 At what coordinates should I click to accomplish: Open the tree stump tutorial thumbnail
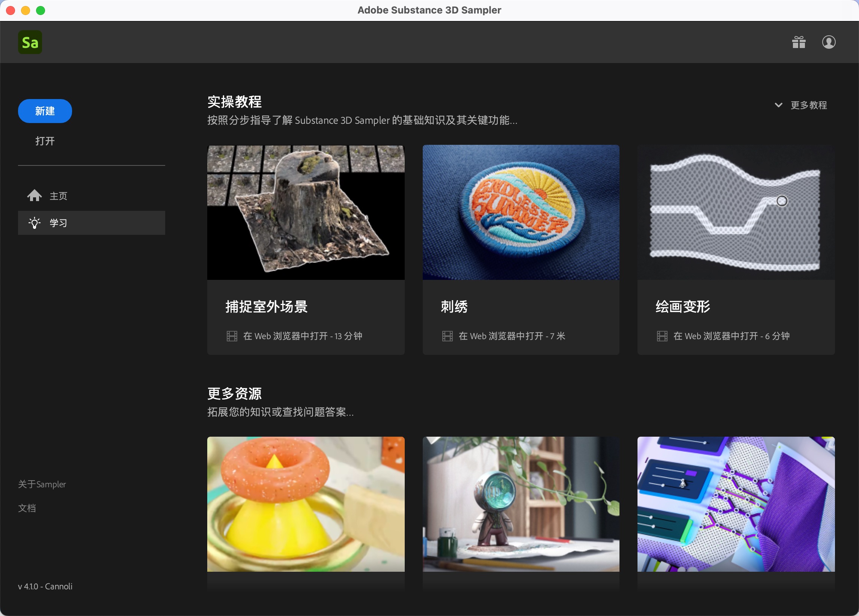(306, 212)
